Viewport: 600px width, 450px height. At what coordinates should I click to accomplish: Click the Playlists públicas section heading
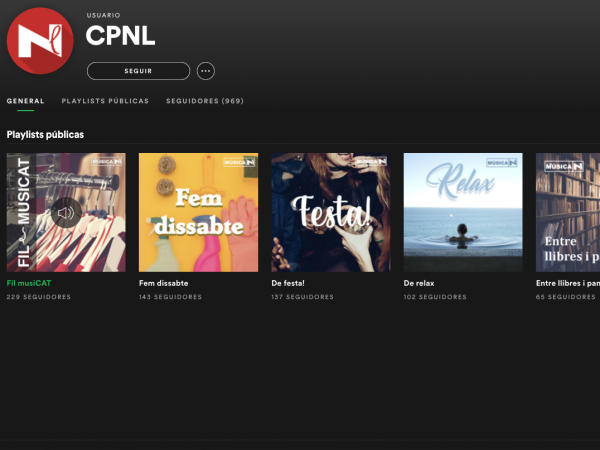point(45,135)
